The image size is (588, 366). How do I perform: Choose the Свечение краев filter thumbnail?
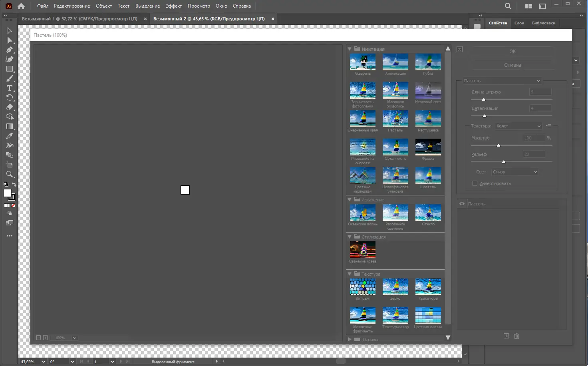[x=363, y=250]
